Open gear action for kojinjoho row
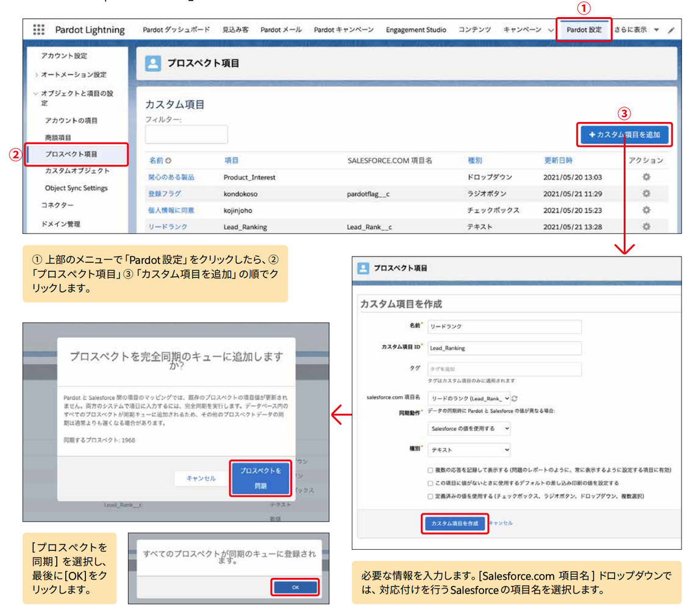This screenshot has width=700, height=612. (x=646, y=210)
